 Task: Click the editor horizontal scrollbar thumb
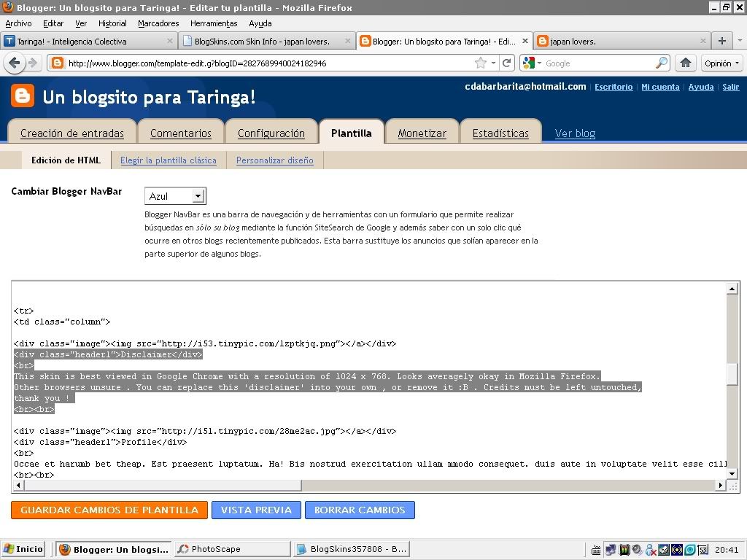pyautogui.click(x=163, y=485)
